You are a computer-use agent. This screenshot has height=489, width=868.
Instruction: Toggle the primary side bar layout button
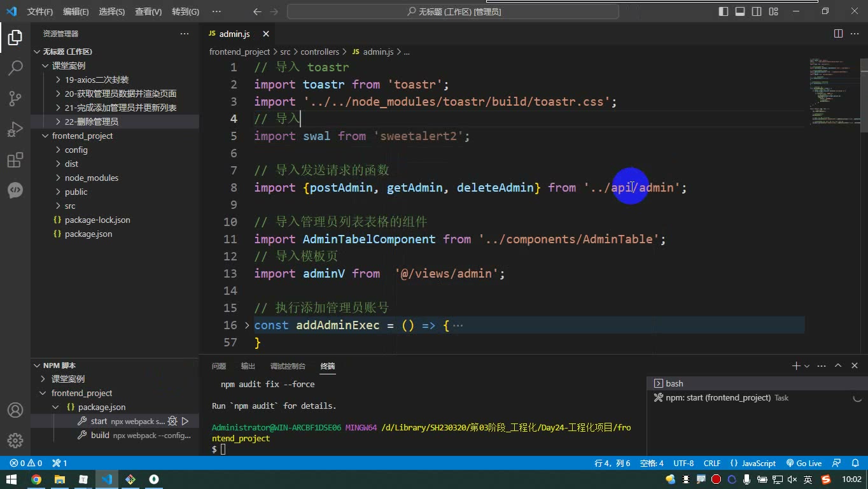(724, 11)
